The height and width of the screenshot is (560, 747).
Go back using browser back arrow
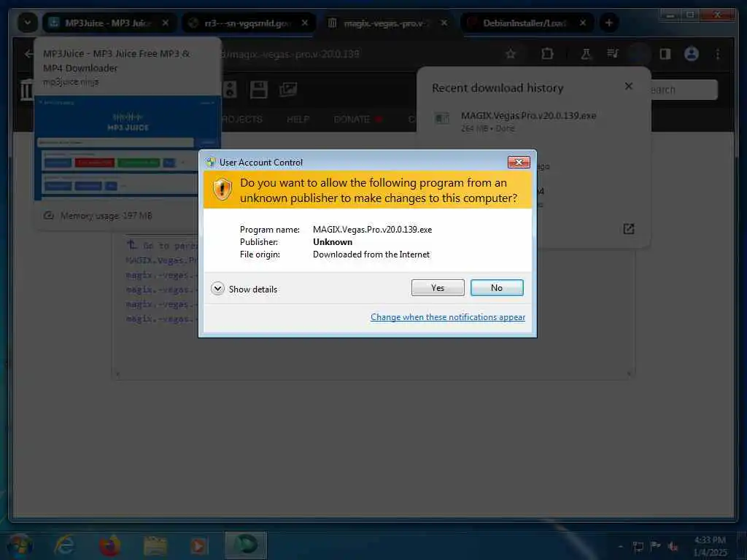click(x=28, y=54)
